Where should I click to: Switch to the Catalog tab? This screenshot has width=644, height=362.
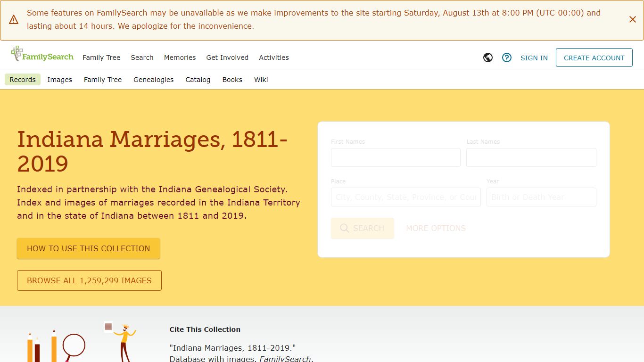pyautogui.click(x=198, y=80)
